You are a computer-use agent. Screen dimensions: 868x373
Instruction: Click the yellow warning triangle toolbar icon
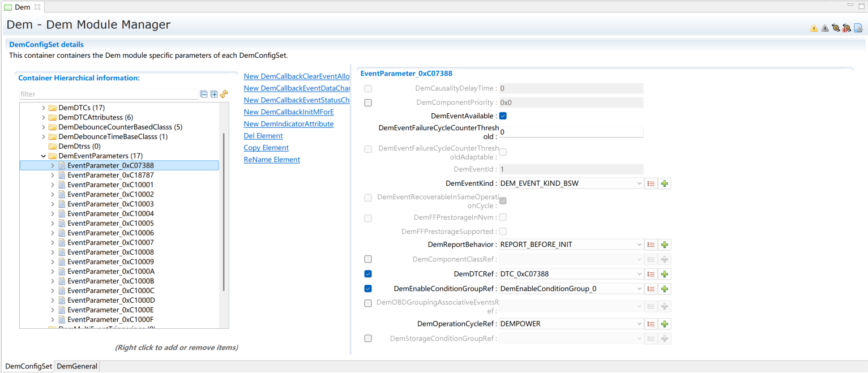[x=814, y=28]
